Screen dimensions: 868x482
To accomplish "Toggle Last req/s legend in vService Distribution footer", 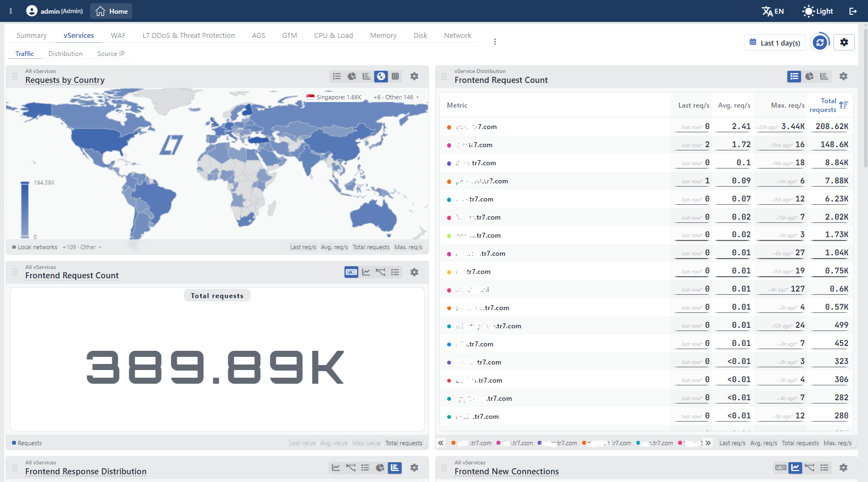I will (x=732, y=443).
